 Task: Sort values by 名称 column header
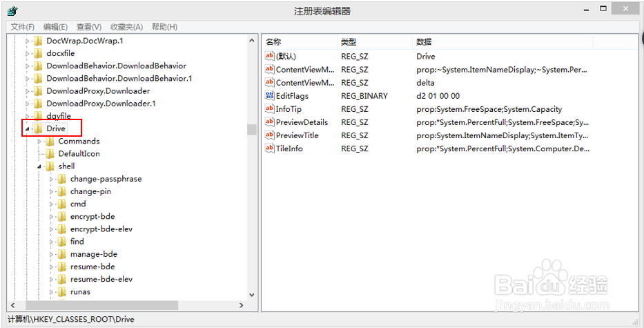coord(300,42)
